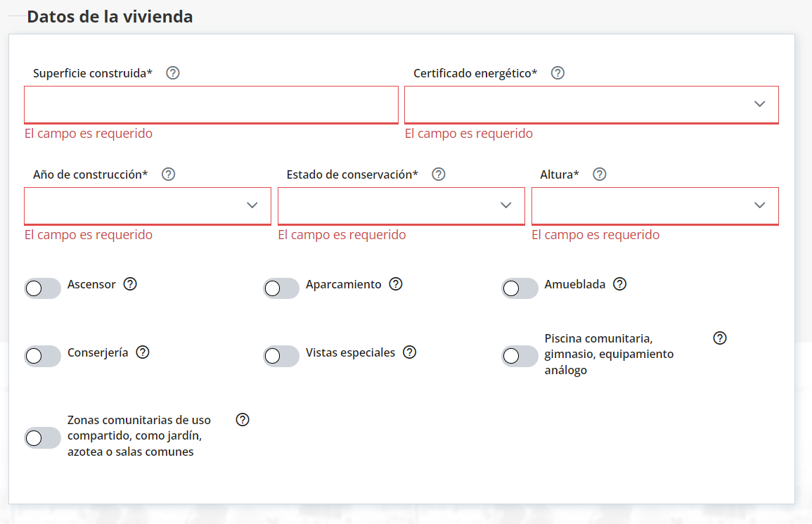This screenshot has height=524, width=812.
Task: Click the Conserjería help icon
Action: [143, 352]
